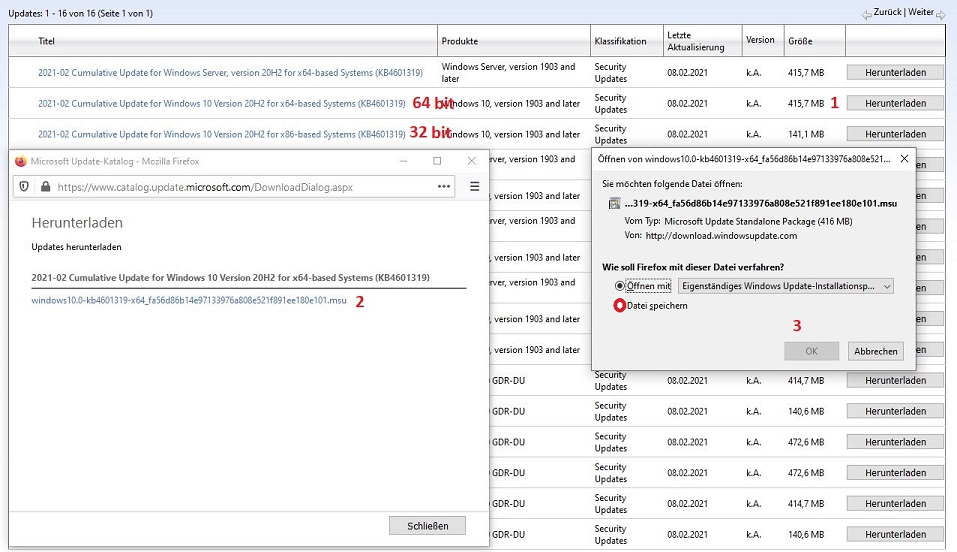Open the Firefox hamburger menu
Image resolution: width=957 pixels, height=552 pixels.
(x=474, y=186)
